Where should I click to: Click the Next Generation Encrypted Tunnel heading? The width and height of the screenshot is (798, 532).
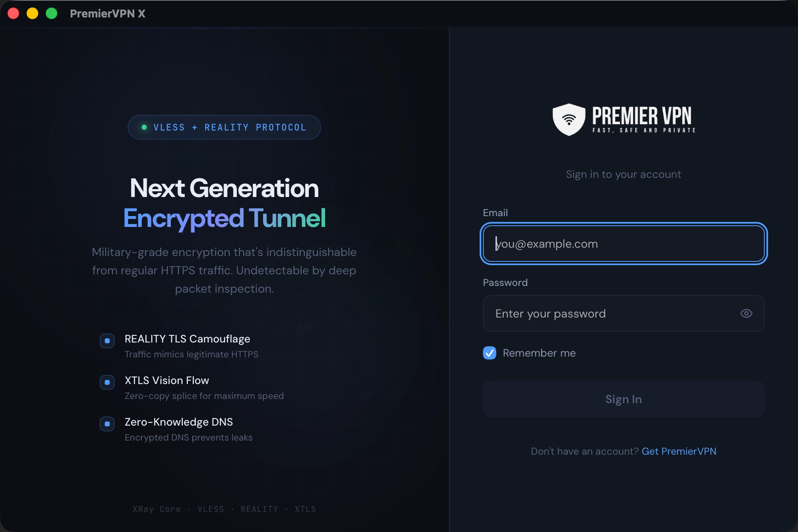pos(224,203)
